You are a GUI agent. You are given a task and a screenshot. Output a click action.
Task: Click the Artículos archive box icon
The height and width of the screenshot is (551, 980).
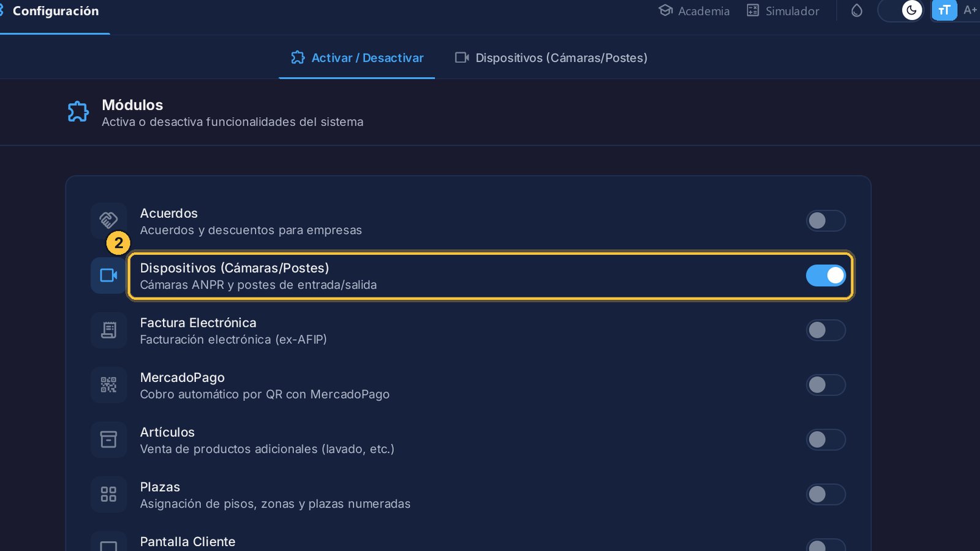tap(108, 440)
